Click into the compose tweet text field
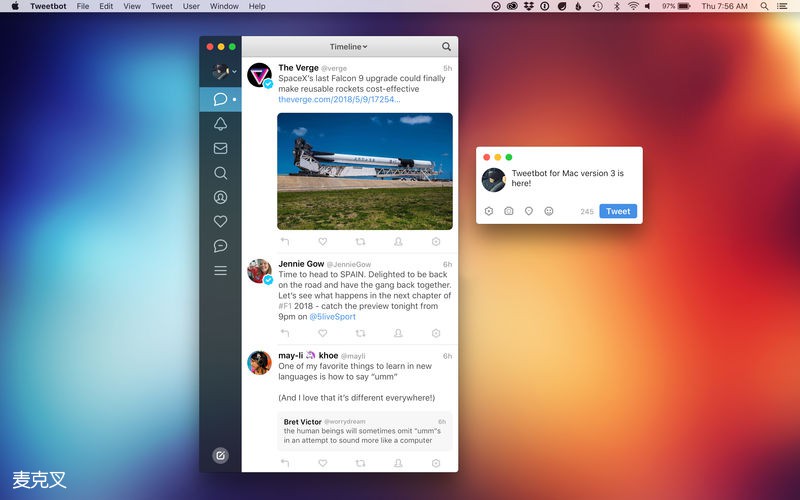Image resolution: width=800 pixels, height=500 pixels. 572,179
